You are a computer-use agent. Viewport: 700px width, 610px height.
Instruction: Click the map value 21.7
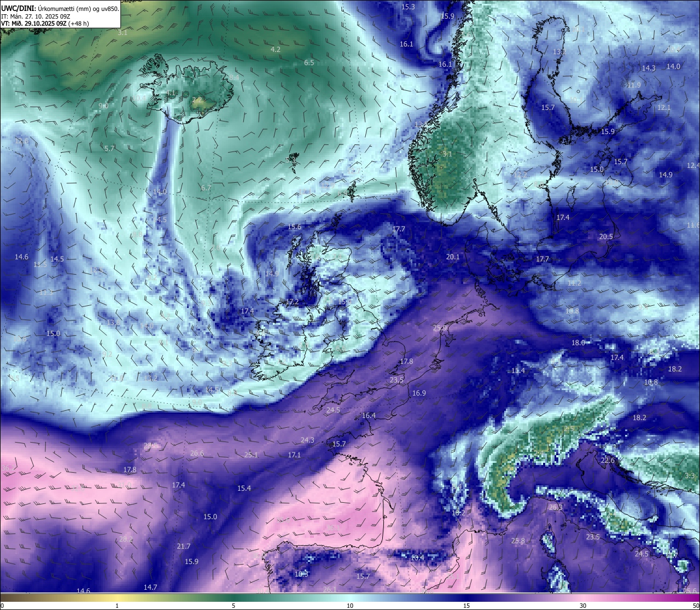coord(184,547)
